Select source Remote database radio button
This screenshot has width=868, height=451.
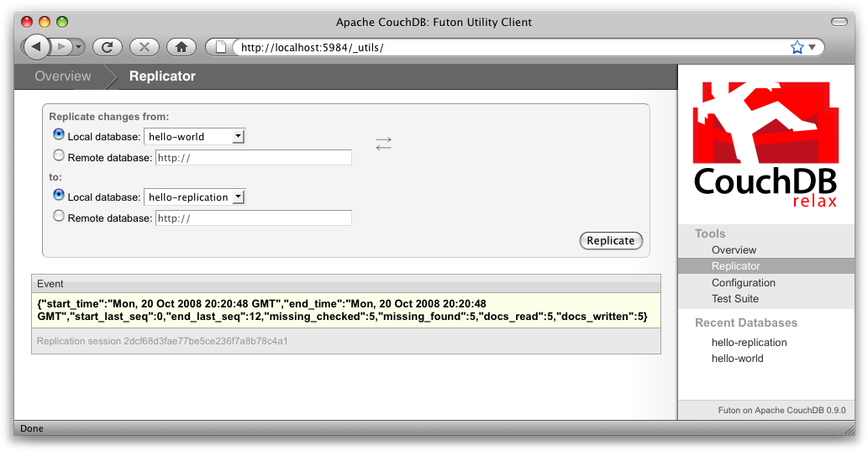[x=59, y=155]
